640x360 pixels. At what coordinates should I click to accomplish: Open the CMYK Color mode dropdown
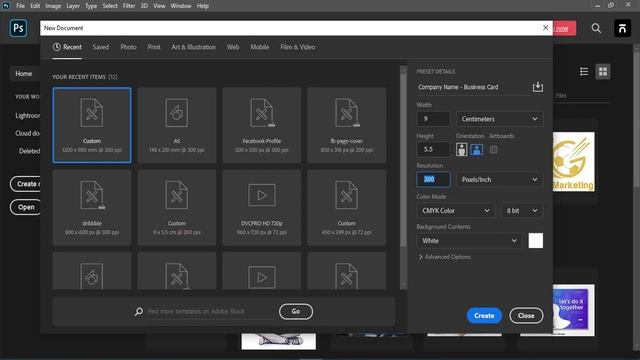click(x=456, y=211)
